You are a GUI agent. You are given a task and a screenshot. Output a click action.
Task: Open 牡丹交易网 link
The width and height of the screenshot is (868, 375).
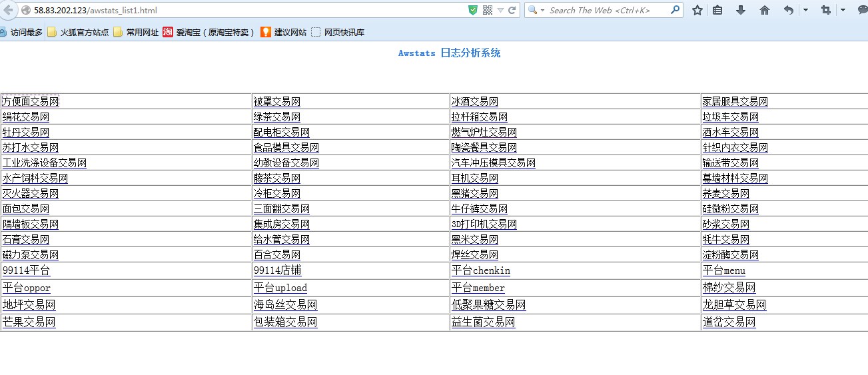click(x=26, y=132)
